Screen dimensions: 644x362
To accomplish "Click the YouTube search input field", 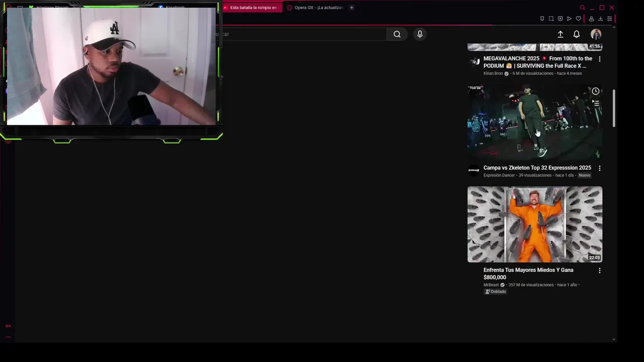I will (x=304, y=34).
